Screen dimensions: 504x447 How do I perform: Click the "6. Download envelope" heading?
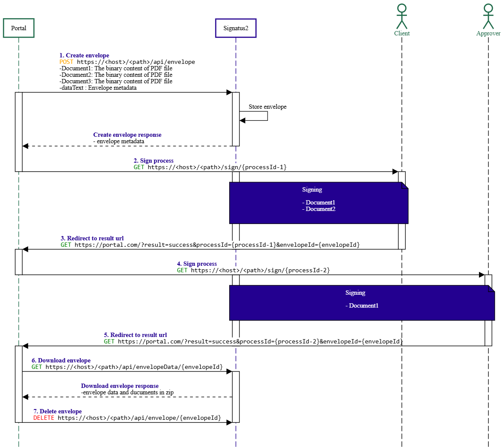click(61, 360)
